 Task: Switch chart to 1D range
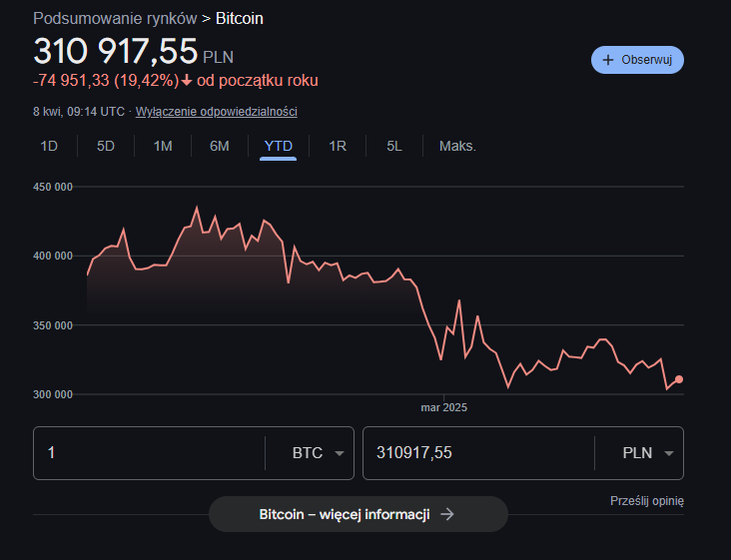coord(49,147)
